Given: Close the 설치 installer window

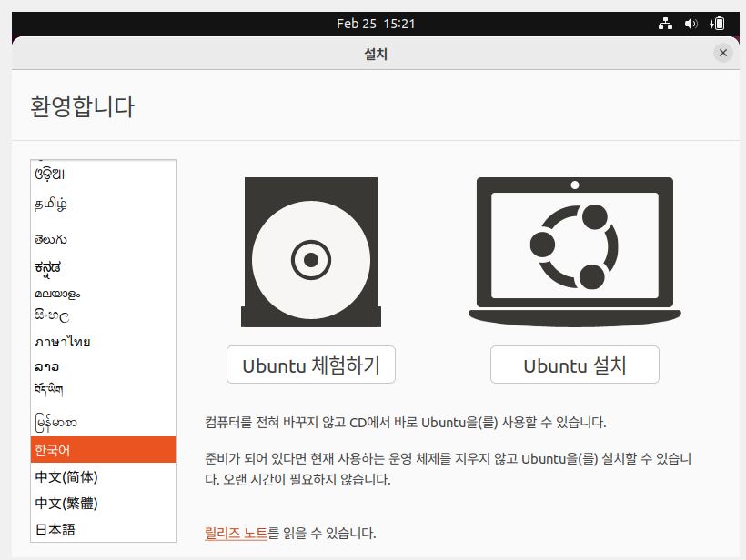Looking at the screenshot, I should coord(722,53).
